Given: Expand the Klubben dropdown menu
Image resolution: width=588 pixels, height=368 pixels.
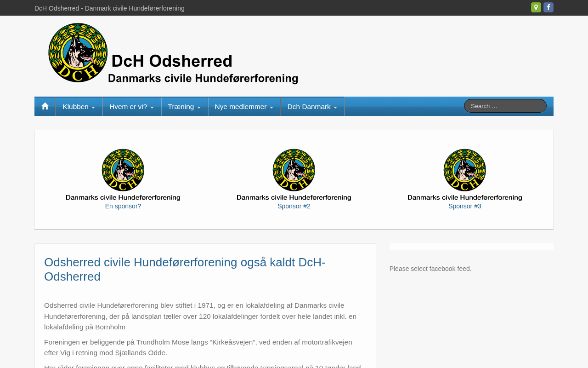Looking at the screenshot, I should [79, 107].
